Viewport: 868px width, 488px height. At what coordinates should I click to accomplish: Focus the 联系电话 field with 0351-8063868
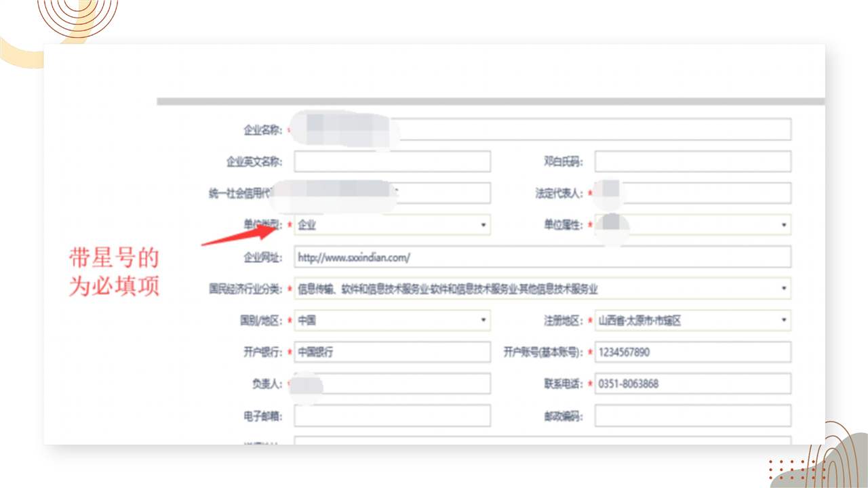click(x=692, y=384)
